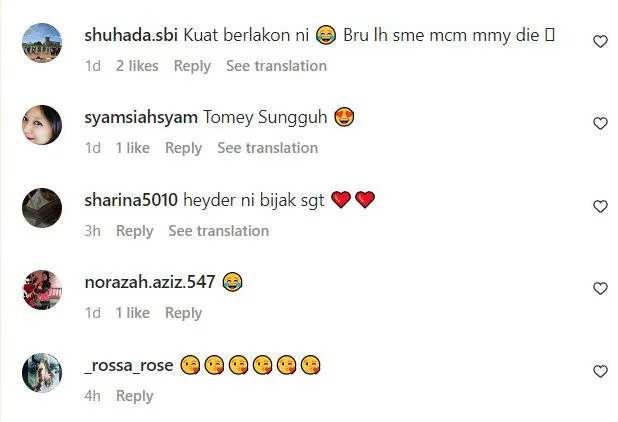View the 2 likes on shuhada.sbi's comment
Image resolution: width=618 pixels, height=422 pixels.
(x=137, y=66)
